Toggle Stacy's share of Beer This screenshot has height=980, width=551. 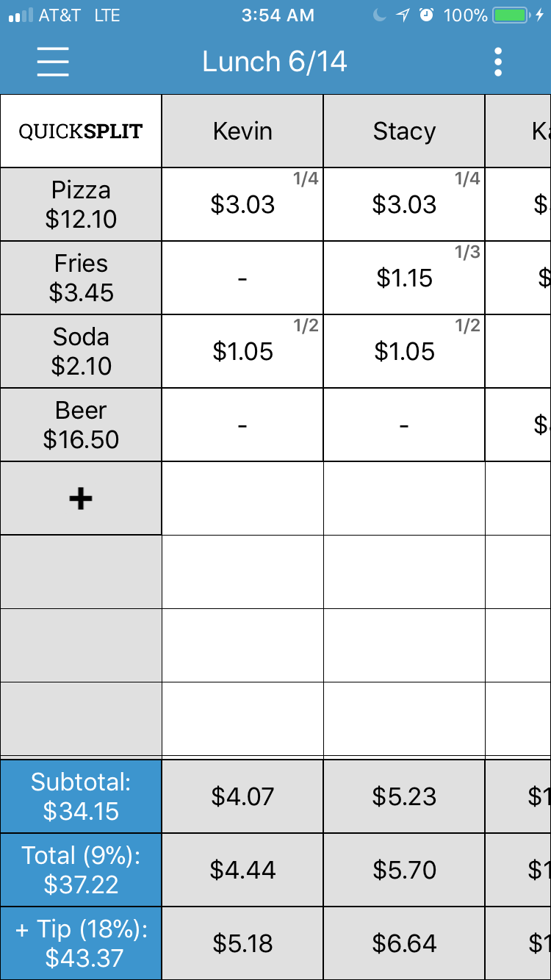[404, 425]
